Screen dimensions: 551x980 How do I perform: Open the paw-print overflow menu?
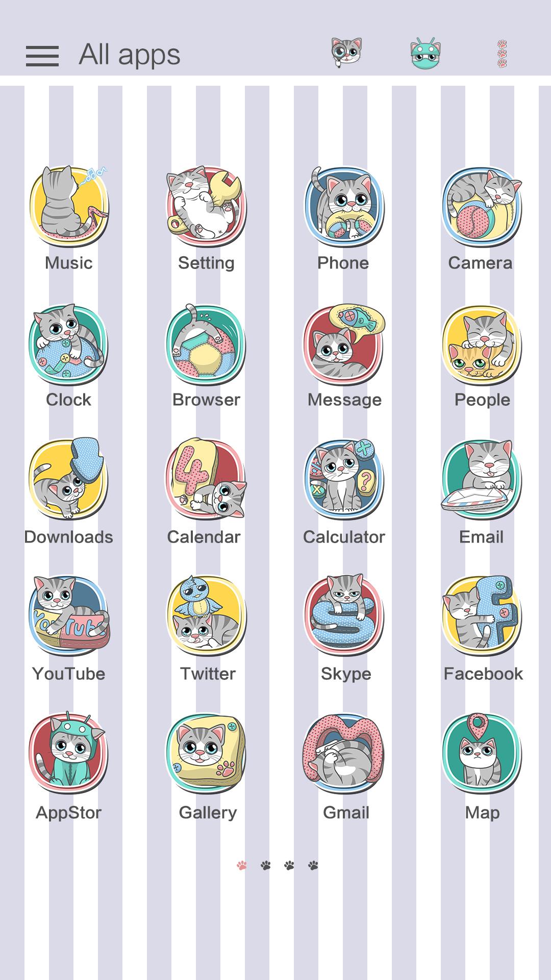point(502,54)
